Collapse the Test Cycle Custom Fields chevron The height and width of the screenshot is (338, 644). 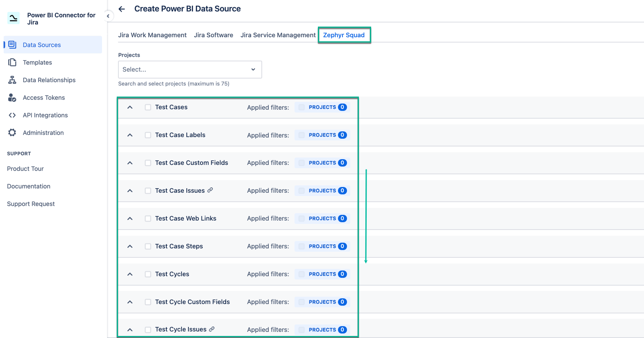(x=130, y=302)
